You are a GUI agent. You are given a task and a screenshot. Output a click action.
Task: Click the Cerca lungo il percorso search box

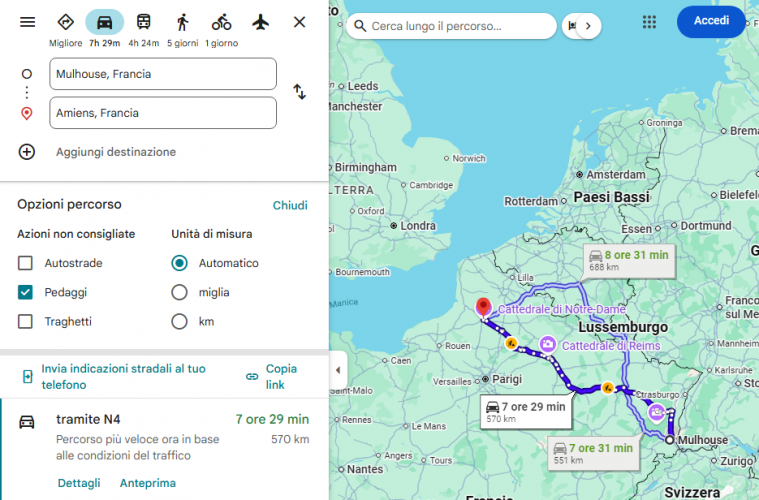(x=451, y=26)
